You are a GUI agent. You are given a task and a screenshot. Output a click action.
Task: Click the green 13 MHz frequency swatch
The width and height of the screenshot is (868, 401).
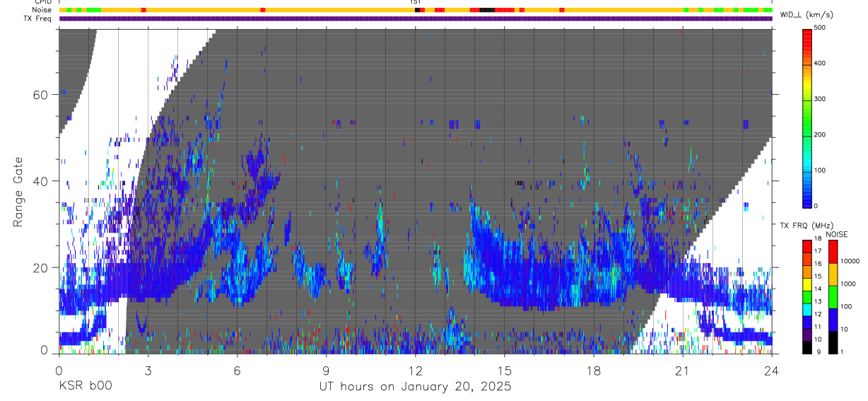click(x=807, y=297)
